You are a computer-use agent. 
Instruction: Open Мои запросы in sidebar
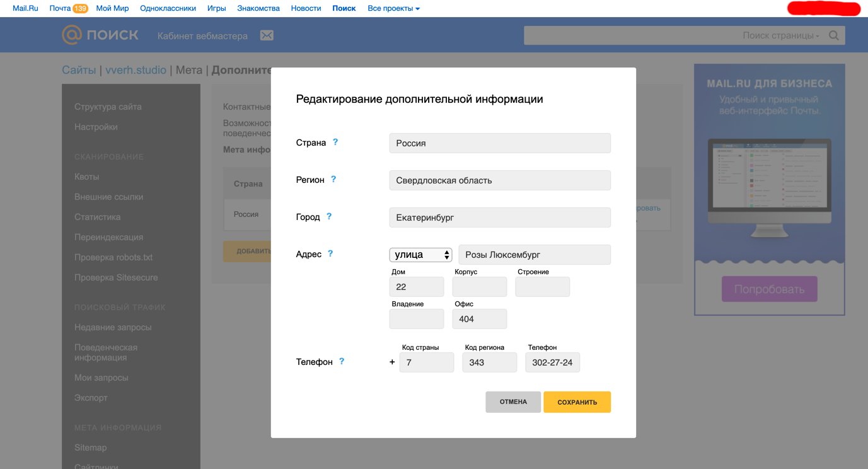[x=101, y=378]
